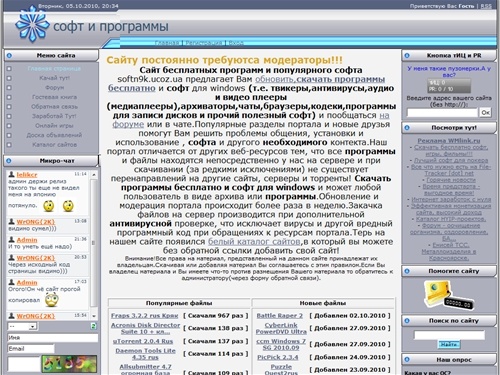Click the bullet icon next to Каталог сайтов
The height and width of the screenshot is (375, 500).
coord(9,145)
